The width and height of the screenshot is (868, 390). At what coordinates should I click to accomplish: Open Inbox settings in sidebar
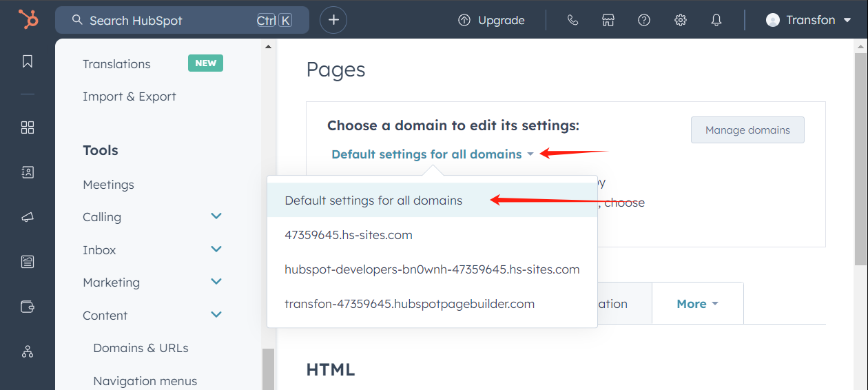[x=99, y=250]
